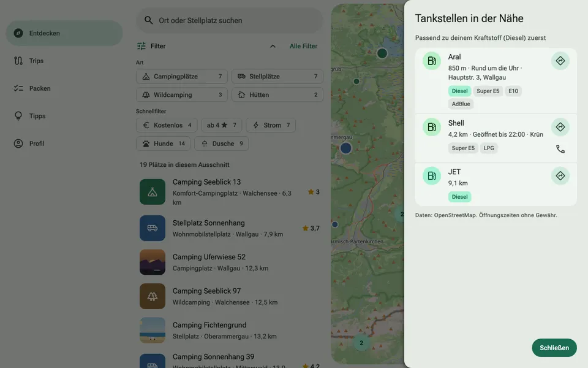Viewport: 588px width, 368px height.
Task: Toggle the Campingplätze type filter
Action: (182, 76)
